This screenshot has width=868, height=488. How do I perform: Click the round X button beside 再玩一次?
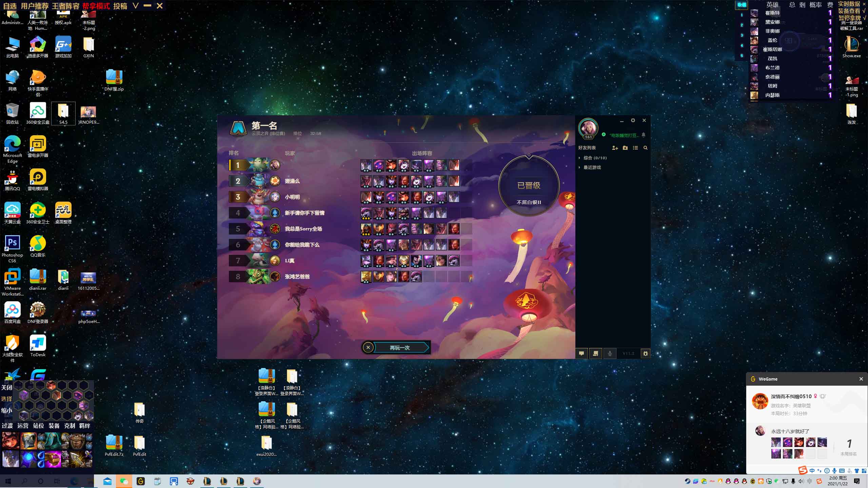pos(368,347)
